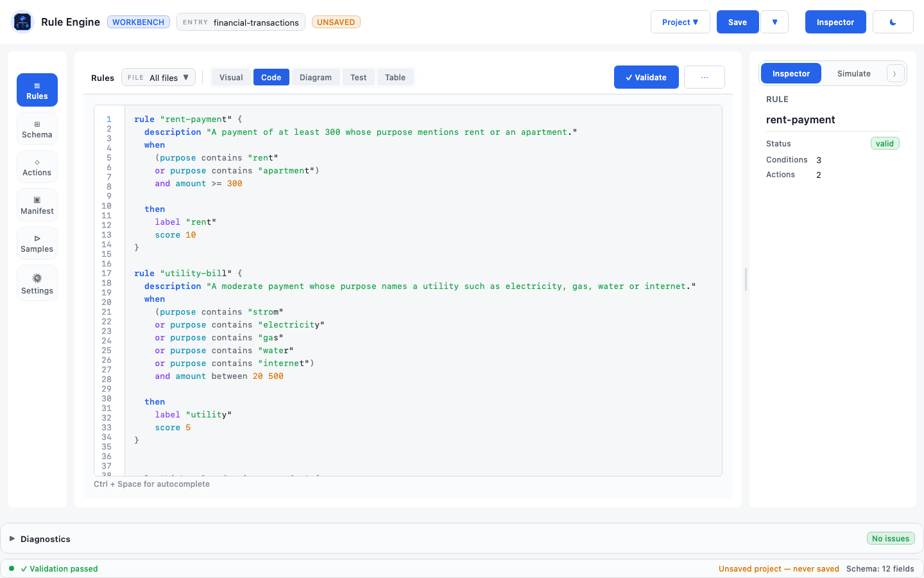The image size is (924, 578).
Task: Click the Save button
Action: (x=738, y=22)
